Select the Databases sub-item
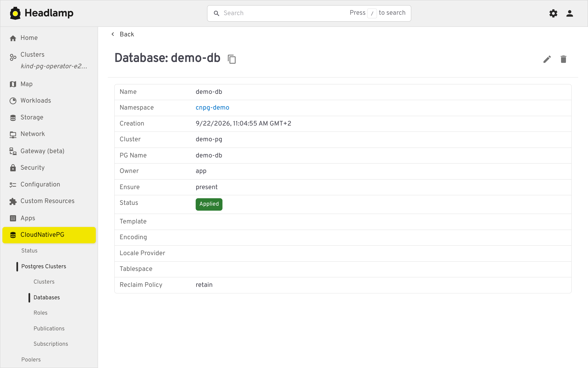Screen dimensions: 588x368 pyautogui.click(x=47, y=297)
